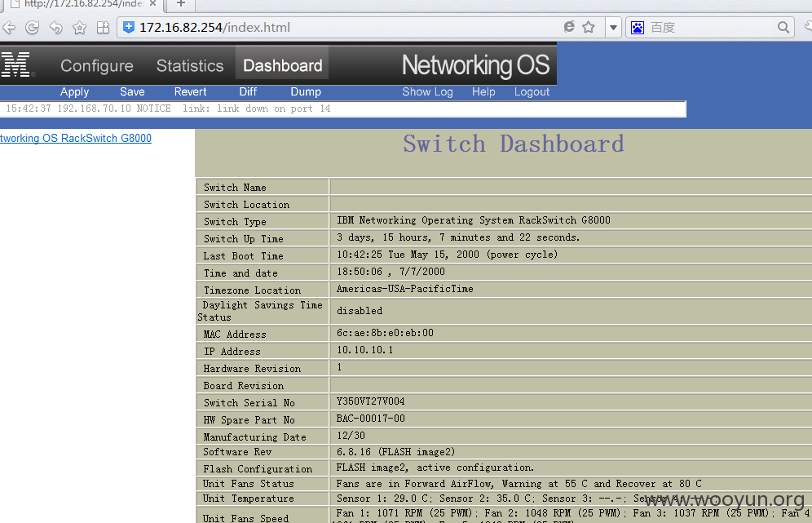812x523 pixels.
Task: Open the Statistics tab
Action: click(189, 66)
